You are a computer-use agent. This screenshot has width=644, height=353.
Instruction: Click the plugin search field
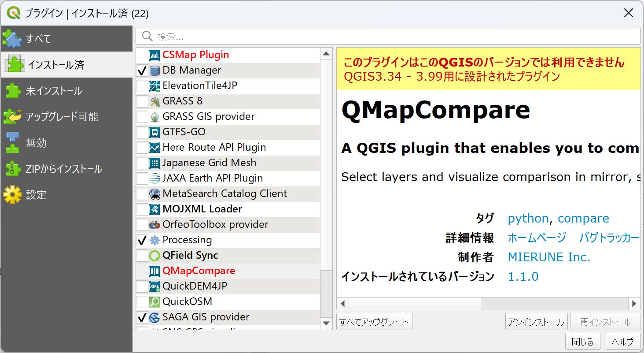tap(388, 36)
